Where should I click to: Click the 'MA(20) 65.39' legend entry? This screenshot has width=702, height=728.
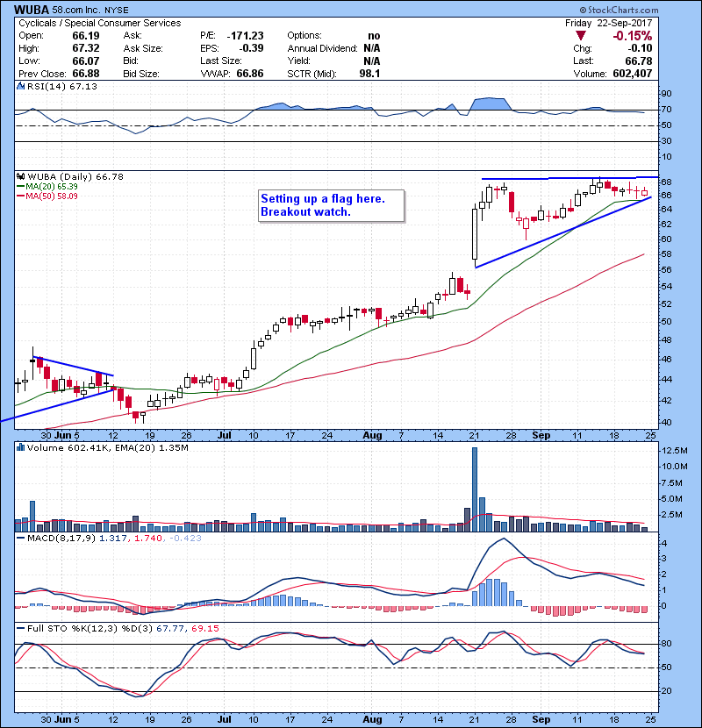[x=52, y=187]
